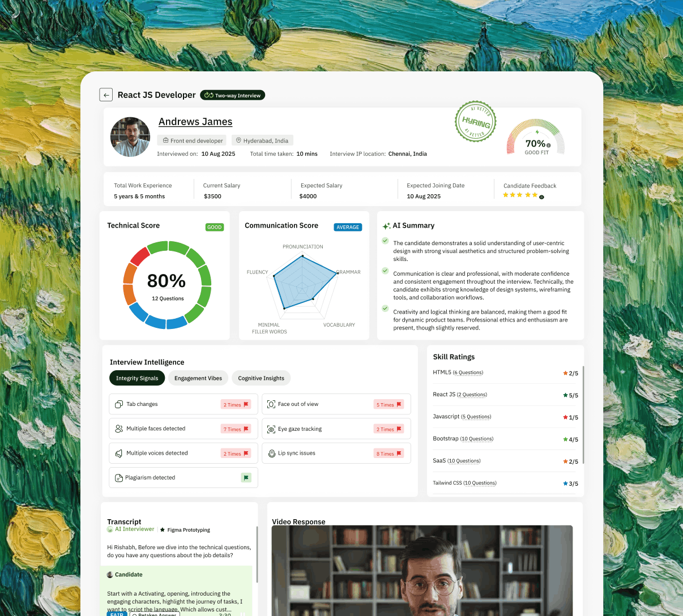Click the Hyderabad, India location tag
This screenshot has height=616, width=683.
(262, 140)
